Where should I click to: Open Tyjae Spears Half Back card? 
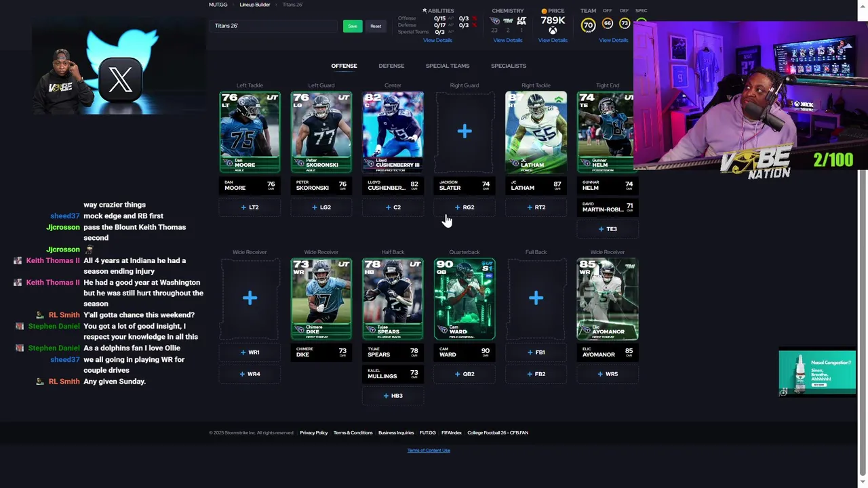click(x=393, y=298)
